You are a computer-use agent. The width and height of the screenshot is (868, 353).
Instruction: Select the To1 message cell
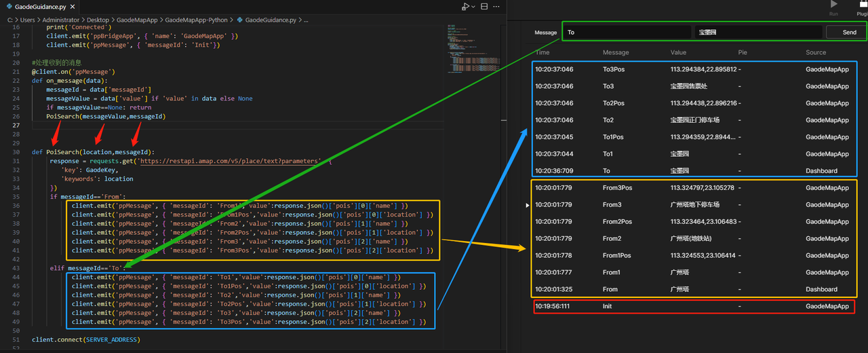pyautogui.click(x=608, y=154)
